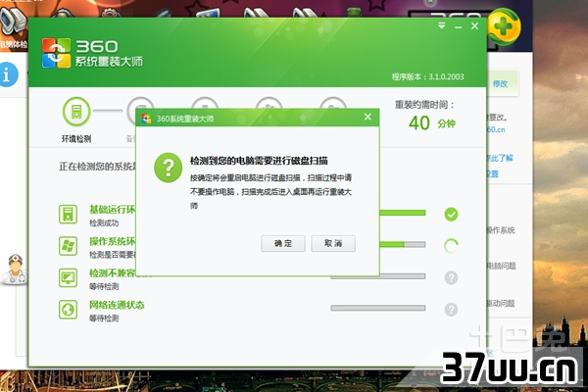
Task: Click the 操作系统环境 Windows flag icon
Action: (x=68, y=246)
